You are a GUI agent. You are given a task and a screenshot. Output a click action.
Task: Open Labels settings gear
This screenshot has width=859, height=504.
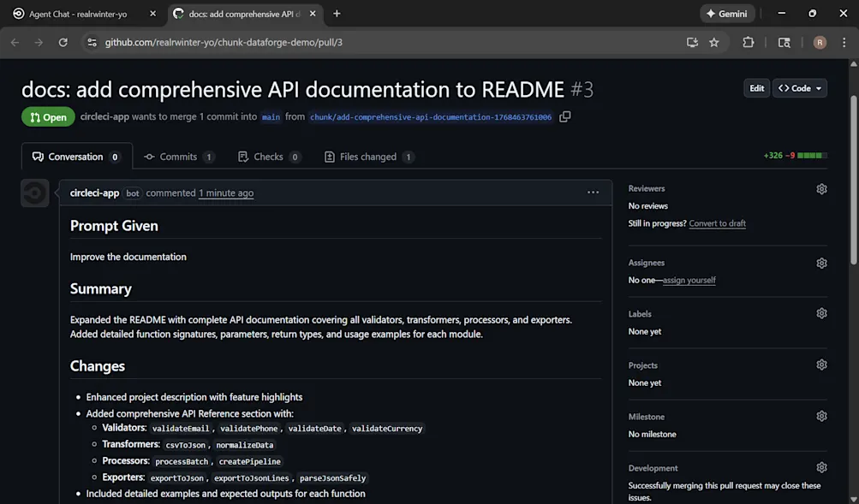coord(821,314)
